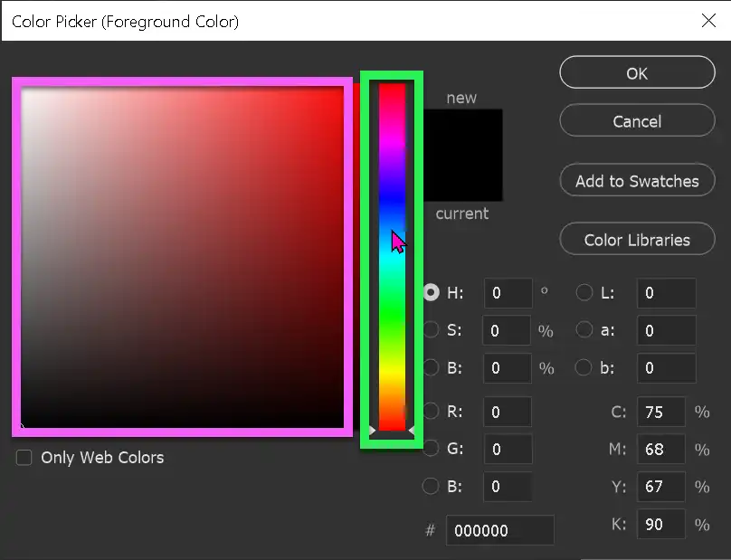
Task: Select the b radio button
Action: [584, 367]
